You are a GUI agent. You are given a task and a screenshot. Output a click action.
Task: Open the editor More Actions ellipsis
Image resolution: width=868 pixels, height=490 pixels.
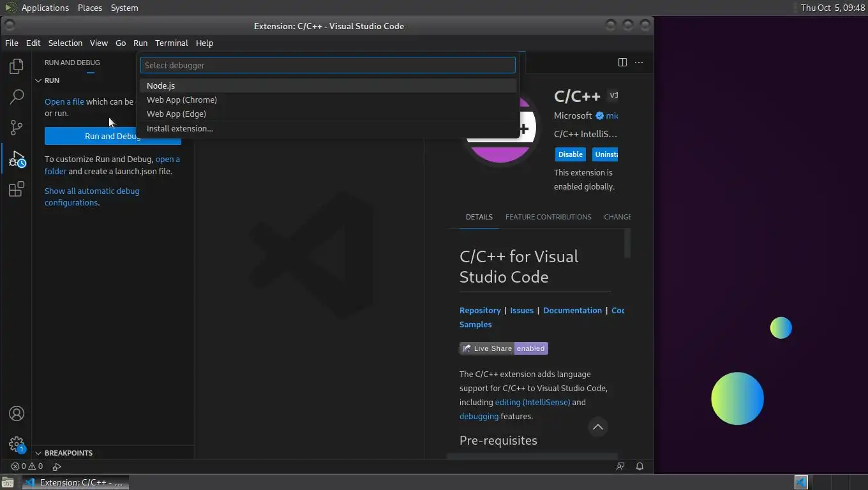639,62
